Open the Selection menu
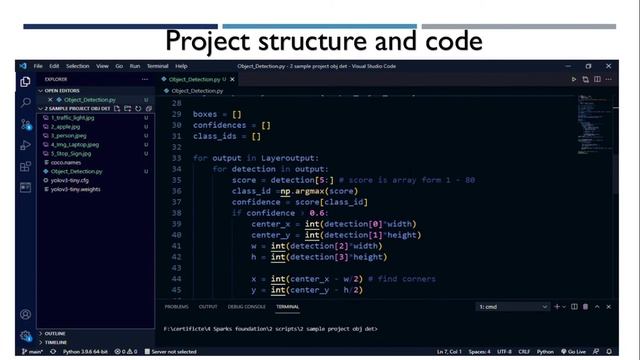 coord(78,66)
